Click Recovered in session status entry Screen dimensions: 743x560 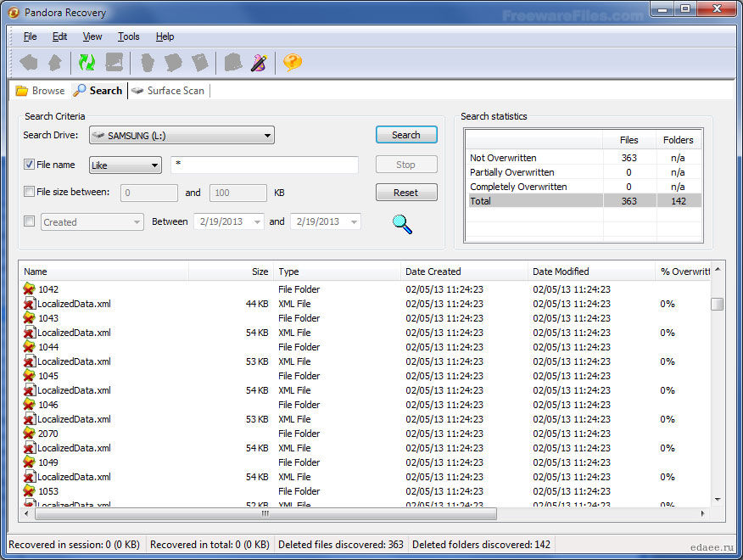75,545
